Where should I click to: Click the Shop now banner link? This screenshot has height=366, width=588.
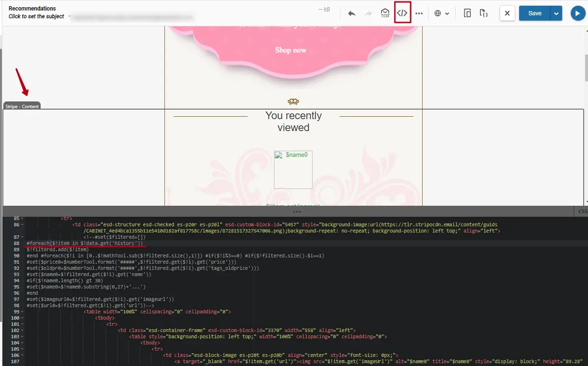click(291, 50)
